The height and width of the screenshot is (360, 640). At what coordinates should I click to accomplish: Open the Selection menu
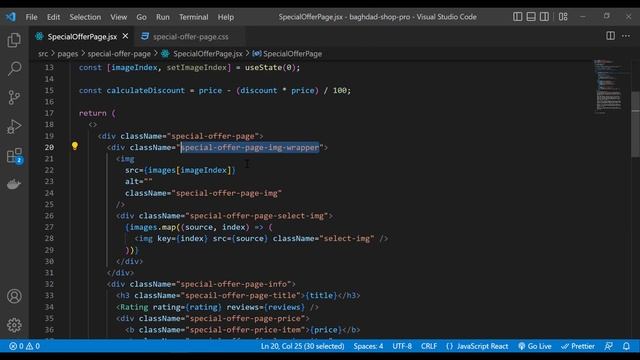85,17
